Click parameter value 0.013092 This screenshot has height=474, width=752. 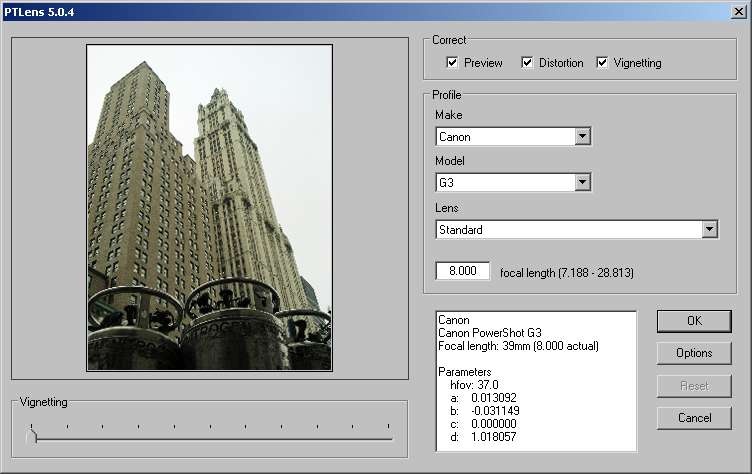(x=494, y=398)
